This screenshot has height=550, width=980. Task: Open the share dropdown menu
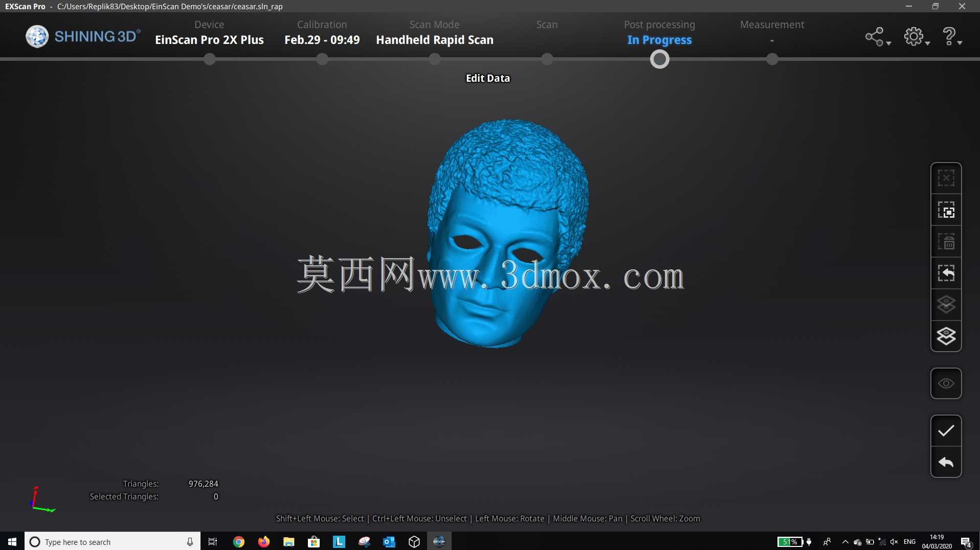tap(877, 37)
